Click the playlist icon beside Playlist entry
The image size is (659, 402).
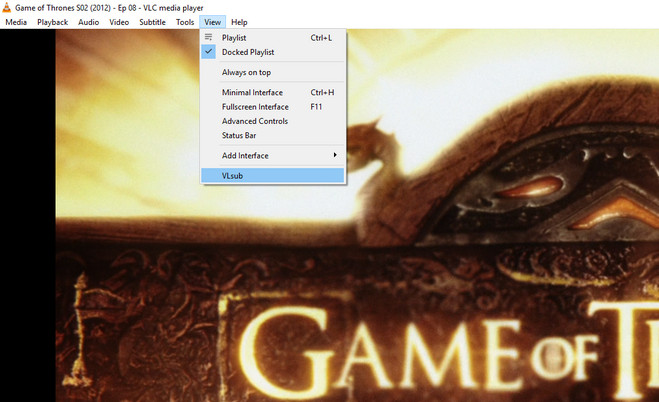click(x=208, y=37)
